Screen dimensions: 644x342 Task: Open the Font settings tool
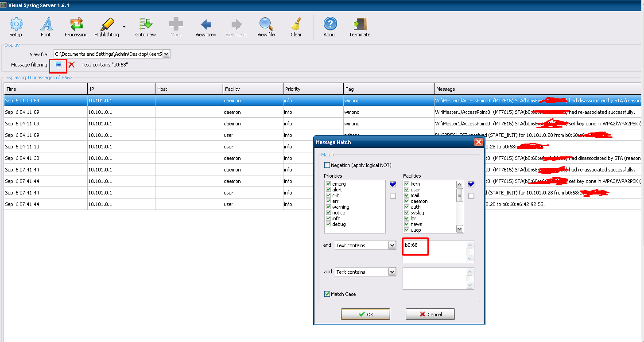point(46,27)
